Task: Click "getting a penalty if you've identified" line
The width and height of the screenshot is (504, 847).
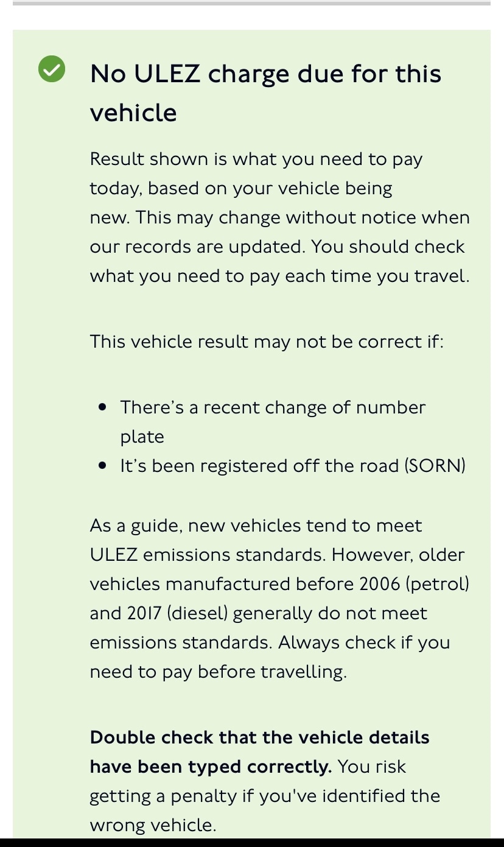Action: 265,796
